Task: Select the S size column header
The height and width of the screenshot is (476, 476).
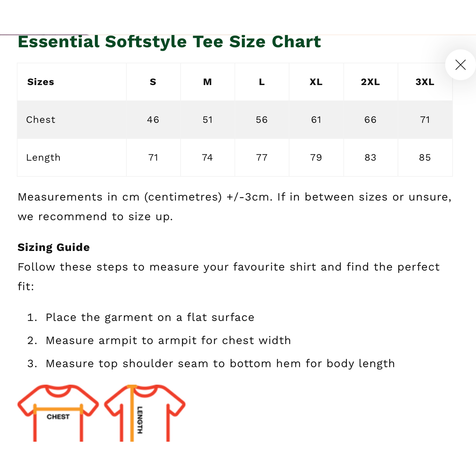Action: click(x=153, y=82)
